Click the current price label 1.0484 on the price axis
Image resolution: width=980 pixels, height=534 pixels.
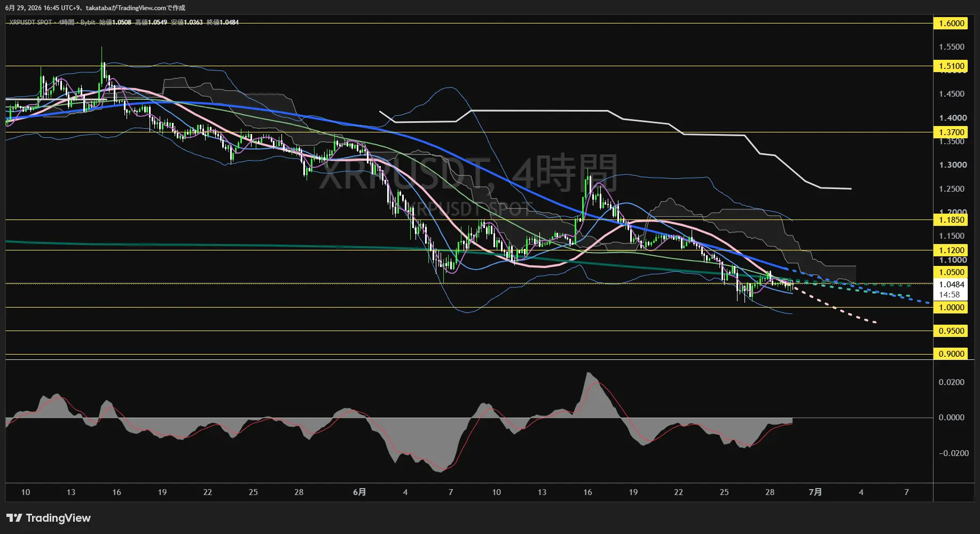click(x=951, y=285)
